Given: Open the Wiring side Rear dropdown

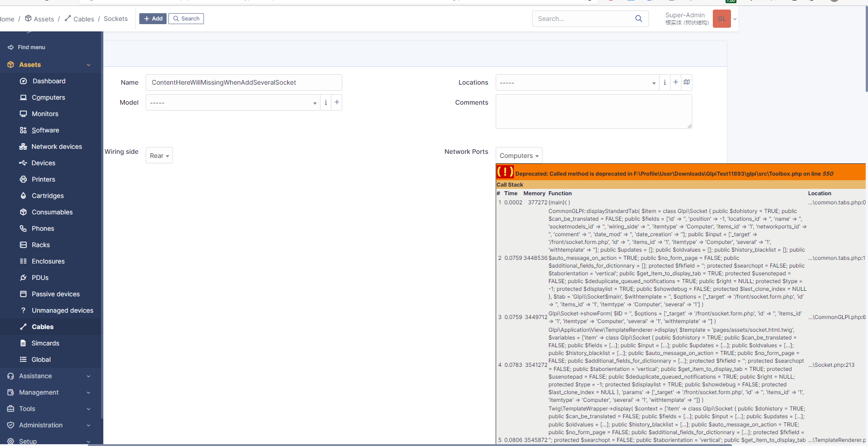Looking at the screenshot, I should point(159,156).
